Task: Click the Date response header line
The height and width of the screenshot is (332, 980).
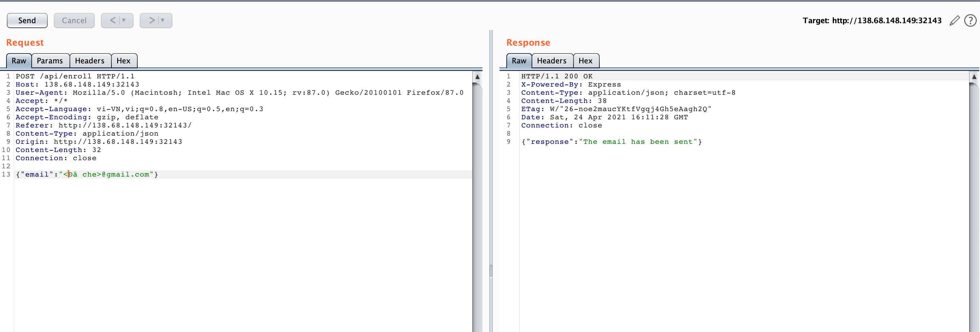Action: pos(604,117)
